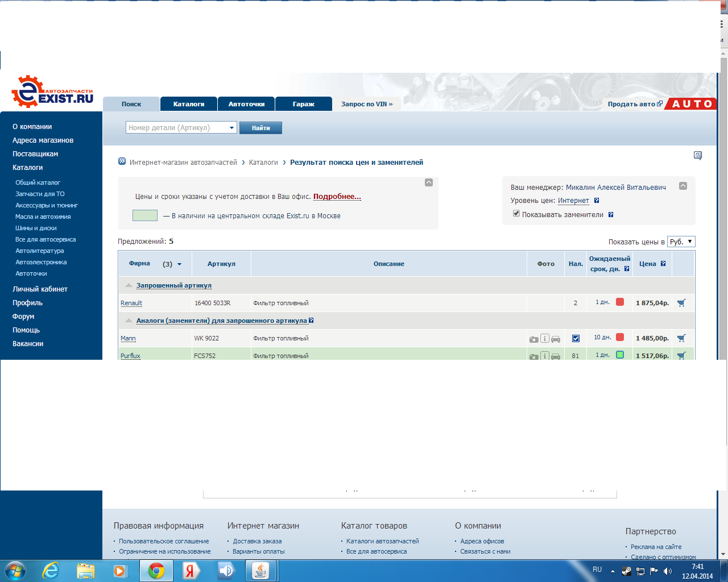
Task: Toggle the availability checkbox in Mann row
Action: pyautogui.click(x=576, y=338)
